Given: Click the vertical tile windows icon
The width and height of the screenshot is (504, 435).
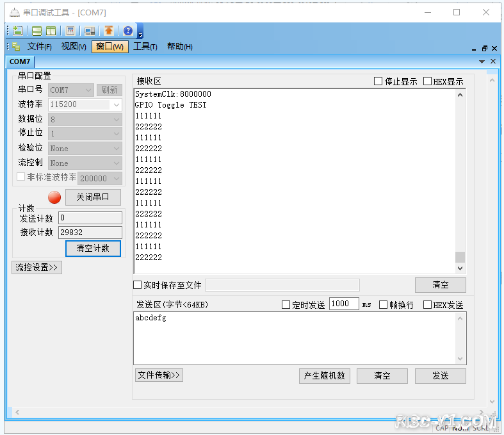Looking at the screenshot, I should coord(51,31).
